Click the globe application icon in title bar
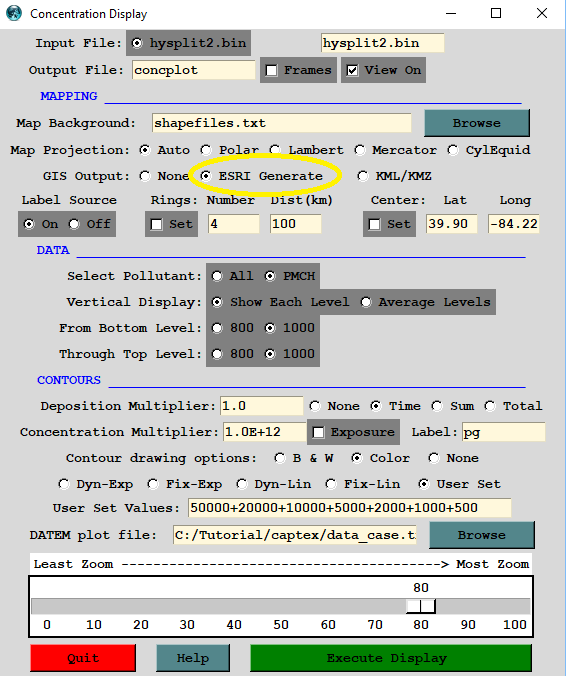The image size is (566, 676). point(14,13)
